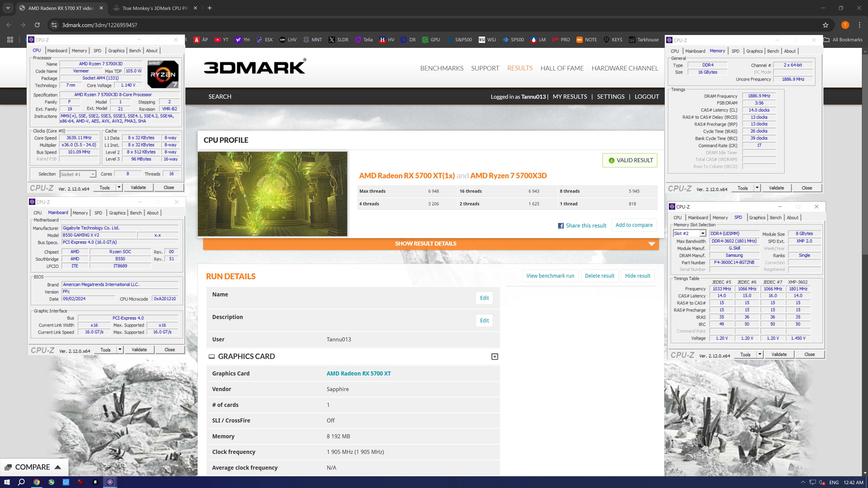Image resolution: width=868 pixels, height=488 pixels.
Task: Share this result on Facebook
Action: point(582,226)
